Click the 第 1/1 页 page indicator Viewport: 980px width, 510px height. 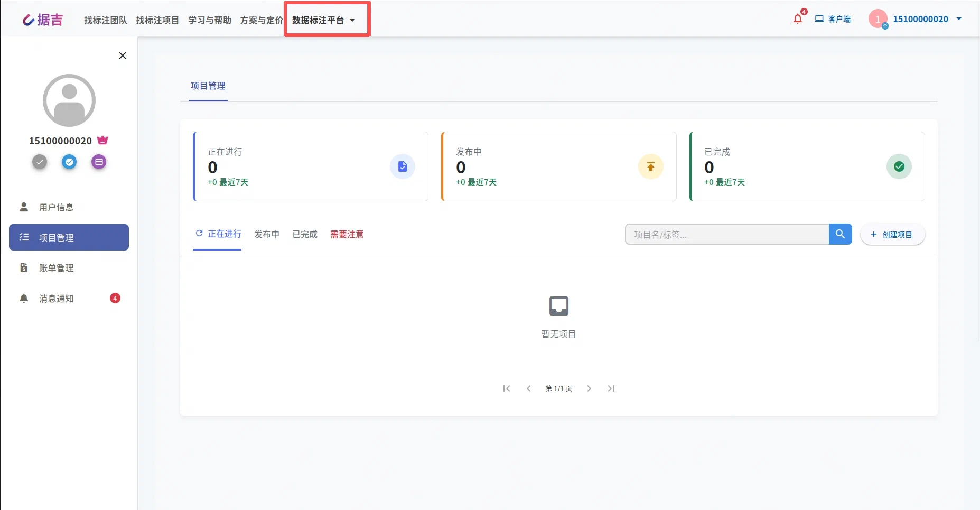(559, 388)
